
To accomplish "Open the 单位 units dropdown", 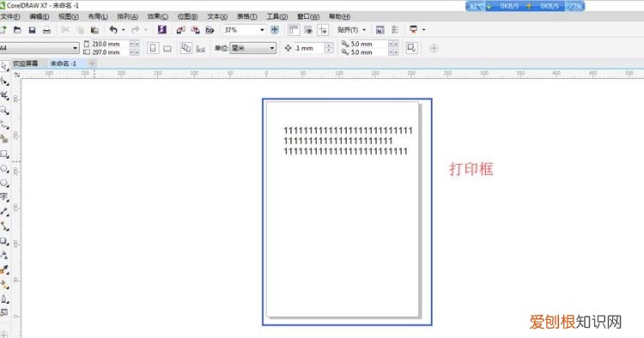I will 252,48.
